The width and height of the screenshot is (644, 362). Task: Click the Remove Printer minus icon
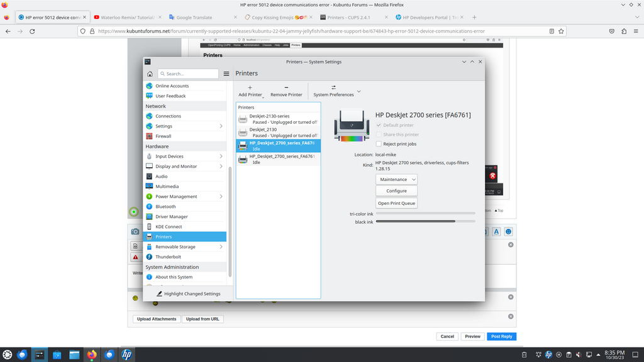click(286, 87)
